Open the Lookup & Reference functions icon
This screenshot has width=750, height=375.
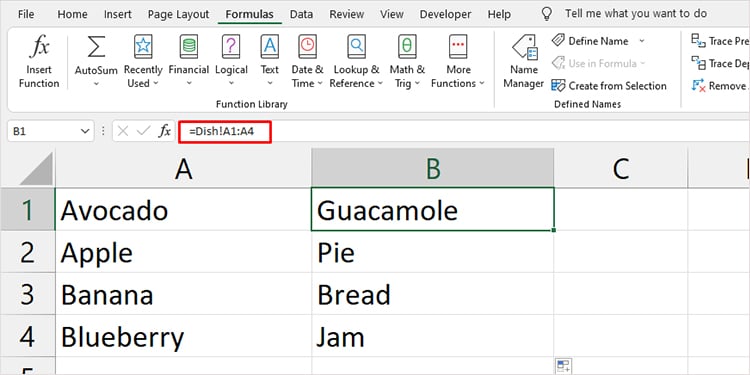pos(356,47)
